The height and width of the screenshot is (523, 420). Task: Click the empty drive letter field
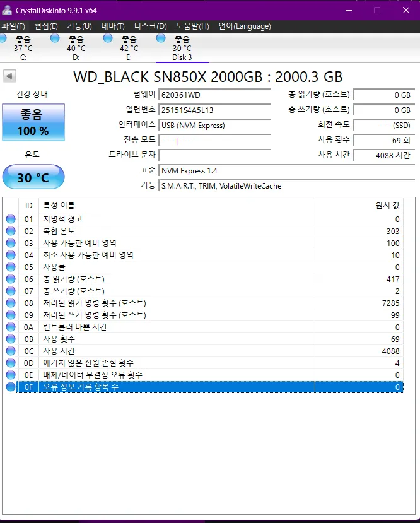tap(214, 155)
